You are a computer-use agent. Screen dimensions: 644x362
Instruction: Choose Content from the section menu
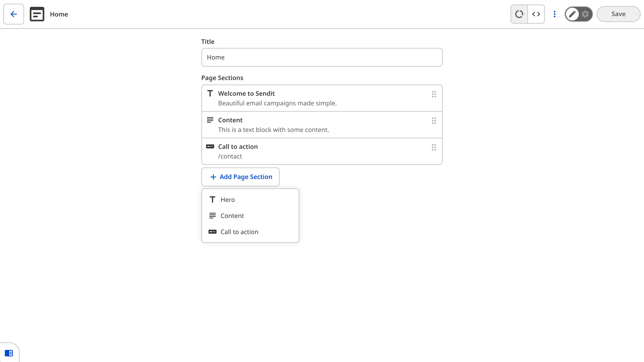tap(250, 216)
